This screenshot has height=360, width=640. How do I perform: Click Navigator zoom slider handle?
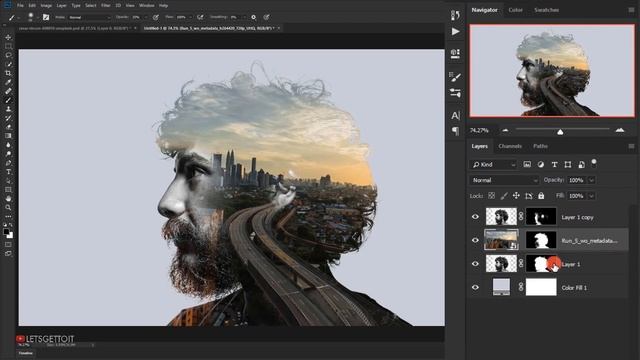coord(560,131)
